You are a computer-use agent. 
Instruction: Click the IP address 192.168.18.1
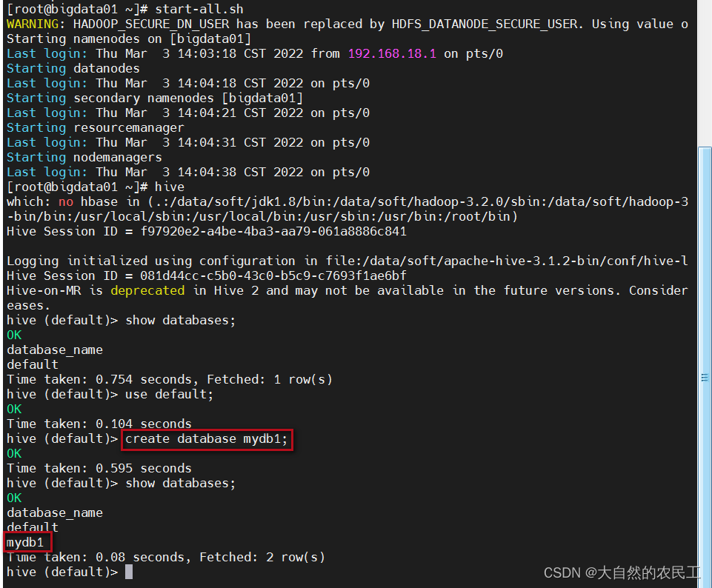392,53
